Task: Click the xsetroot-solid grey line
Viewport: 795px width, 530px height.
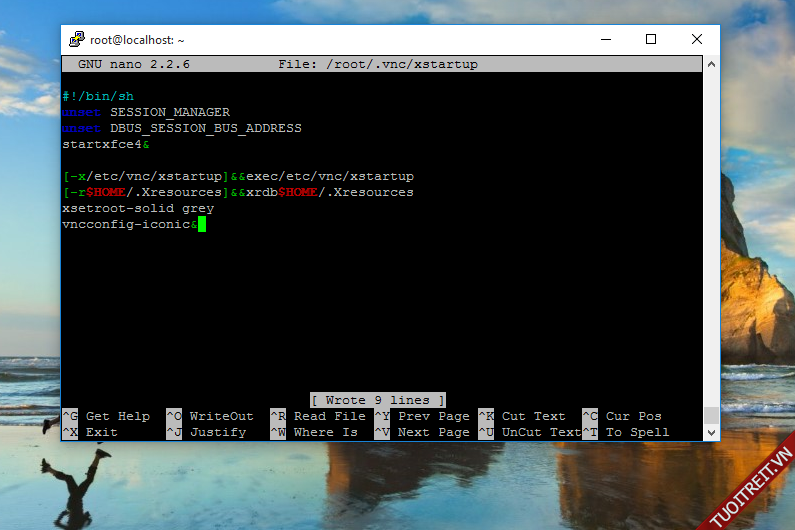Action: 137,208
